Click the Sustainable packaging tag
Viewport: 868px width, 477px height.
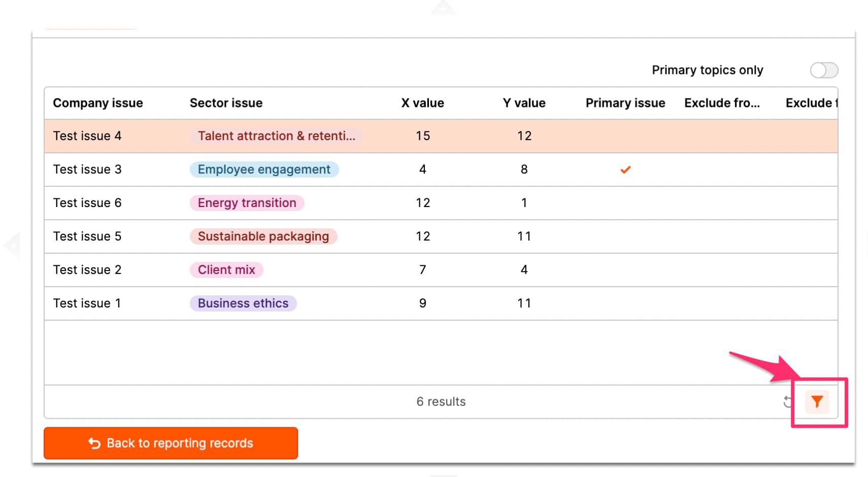(263, 236)
